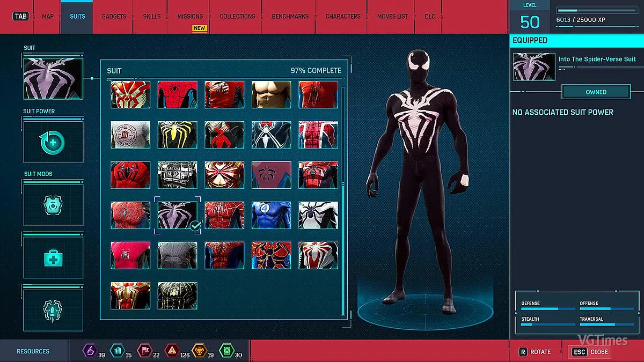
Task: Click the R ROTATE control
Action: pos(535,352)
